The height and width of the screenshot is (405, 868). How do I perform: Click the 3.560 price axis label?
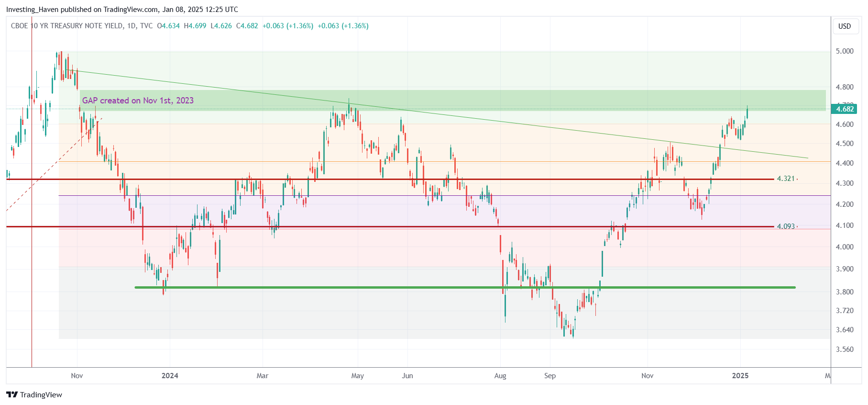pyautogui.click(x=845, y=349)
